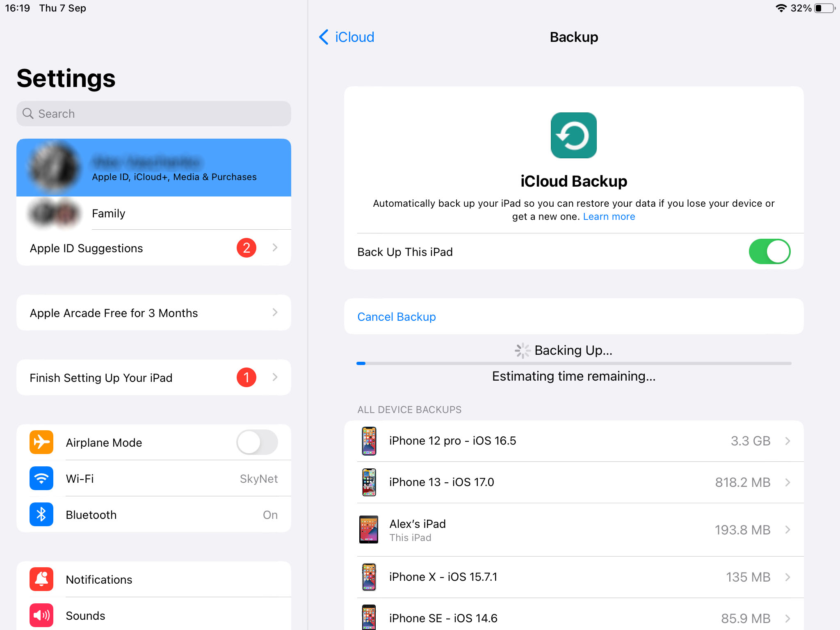Tap the 135 MB backup size
Screen dimensions: 840x630
[748, 577]
